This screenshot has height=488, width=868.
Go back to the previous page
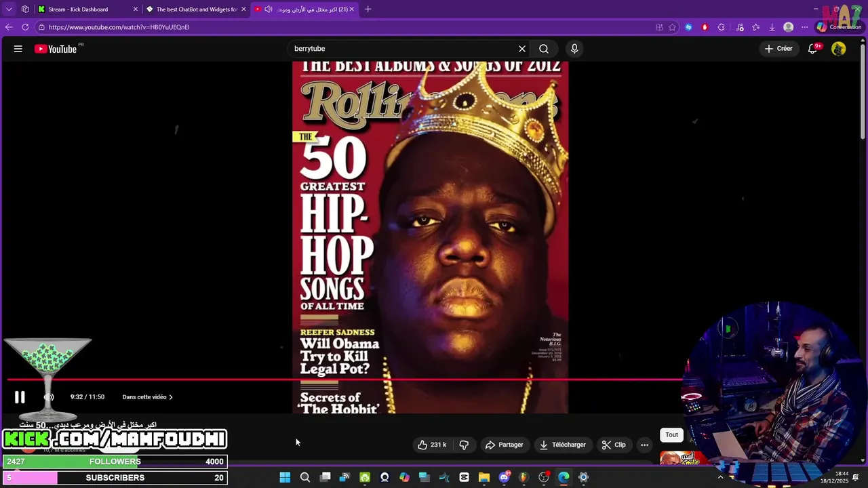point(9,27)
